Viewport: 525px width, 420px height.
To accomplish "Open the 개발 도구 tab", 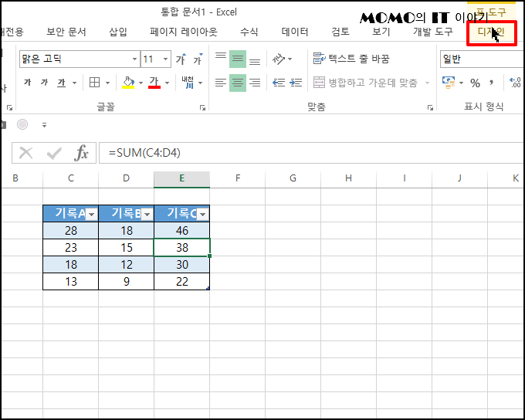I will [x=433, y=32].
